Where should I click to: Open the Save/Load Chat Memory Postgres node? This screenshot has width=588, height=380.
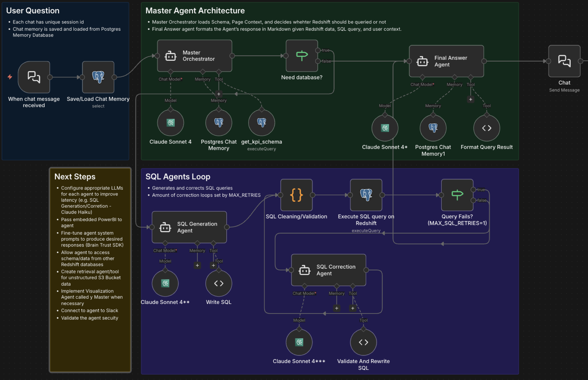tap(98, 77)
